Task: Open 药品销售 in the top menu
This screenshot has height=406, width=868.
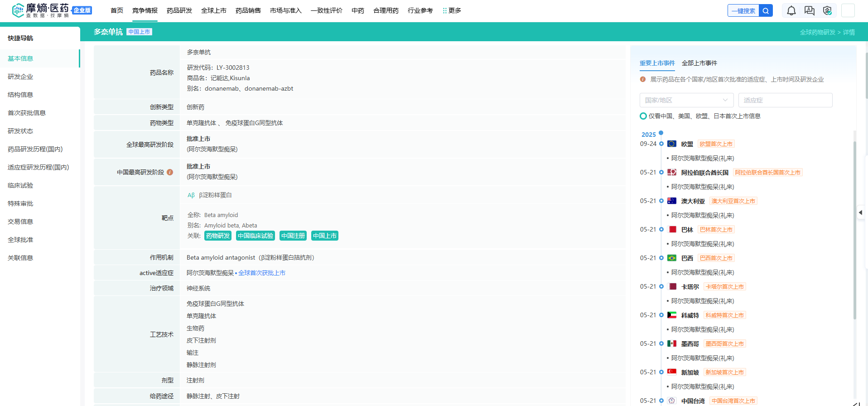Action: (x=248, y=10)
